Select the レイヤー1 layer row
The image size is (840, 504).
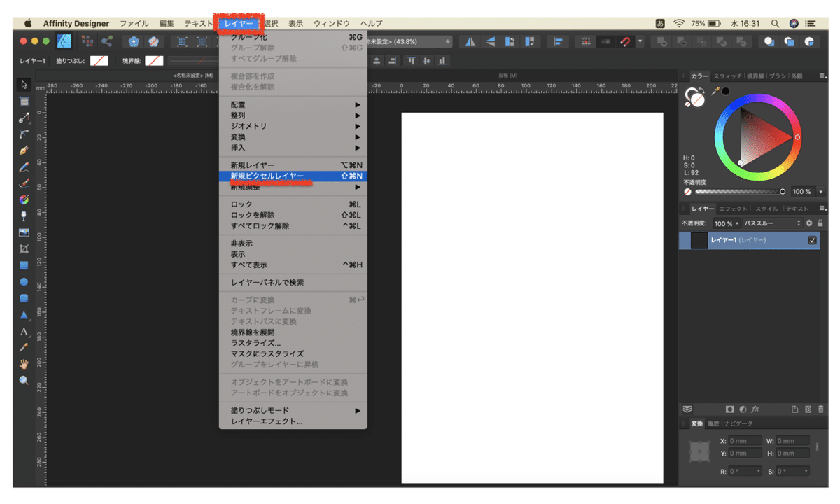(751, 240)
